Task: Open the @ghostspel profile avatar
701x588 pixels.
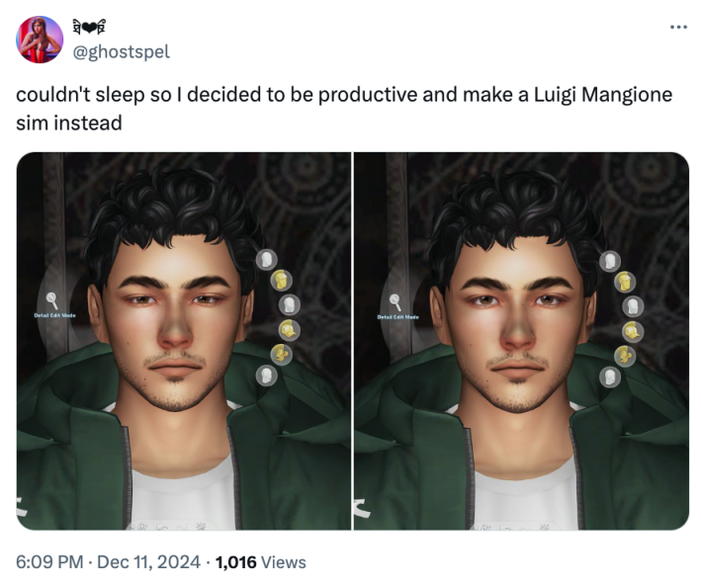Action: click(40, 40)
